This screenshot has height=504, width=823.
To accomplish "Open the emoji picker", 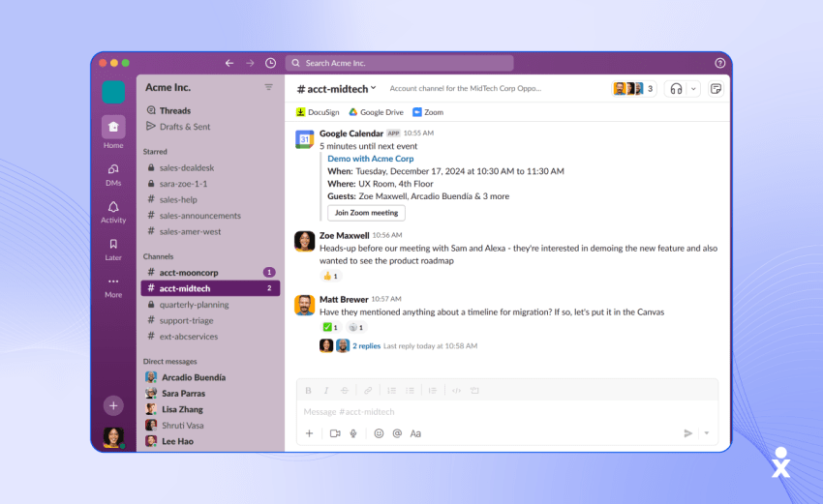I will click(x=379, y=433).
